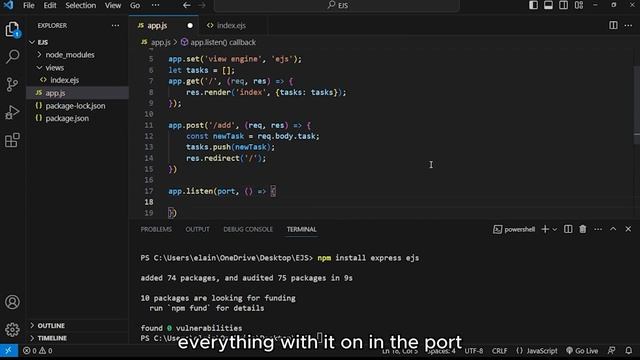Switch to the Debug Console tab

coord(248,229)
